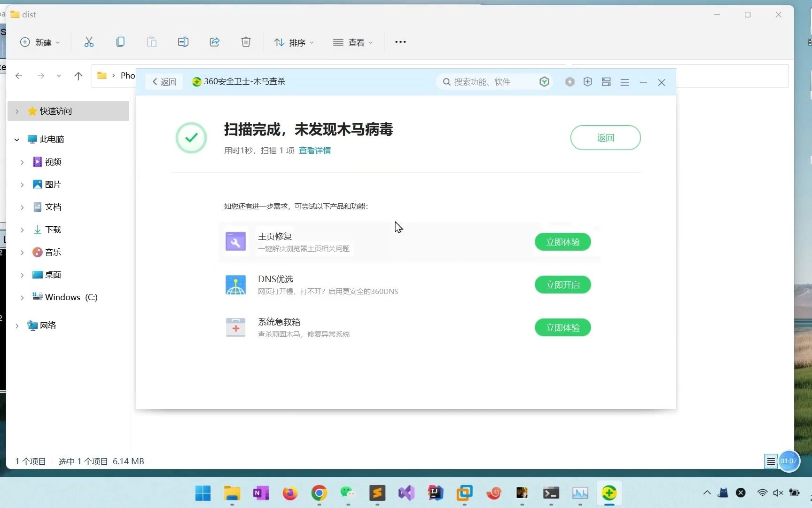Viewport: 812px width, 508px height.
Task: Open the 排序 sort dropdown
Action: point(294,42)
